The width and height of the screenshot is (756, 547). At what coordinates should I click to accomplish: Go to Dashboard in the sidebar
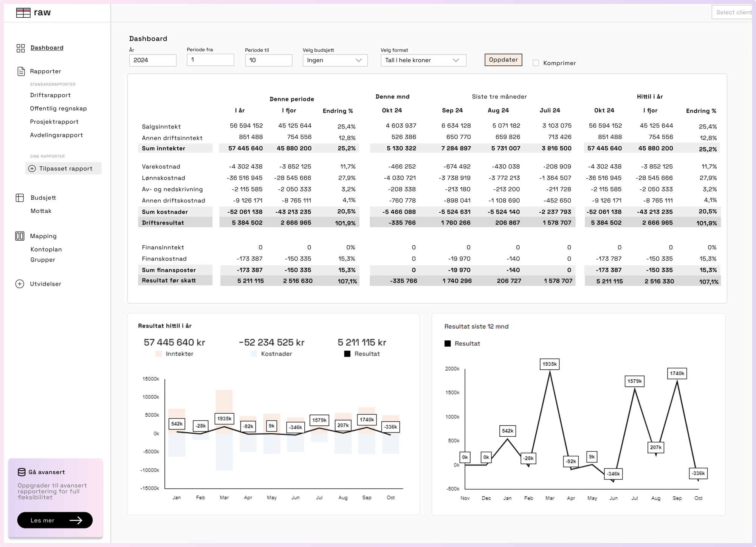pyautogui.click(x=47, y=48)
